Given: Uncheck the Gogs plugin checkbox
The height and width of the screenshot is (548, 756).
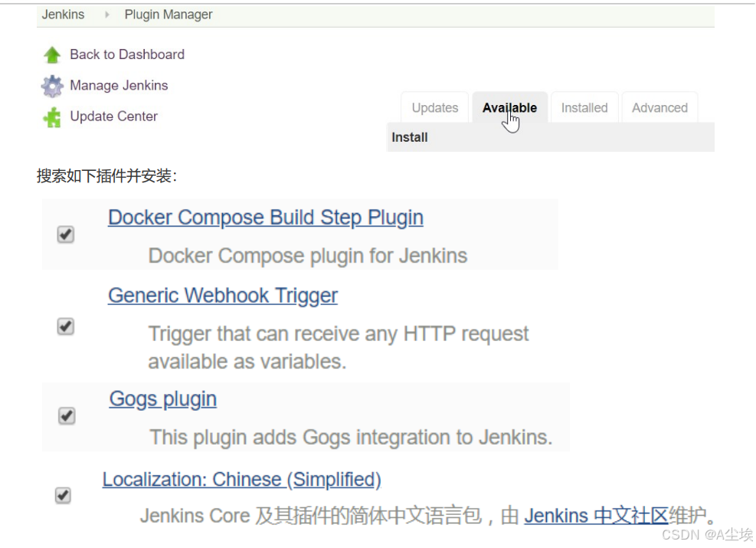Looking at the screenshot, I should [x=67, y=415].
